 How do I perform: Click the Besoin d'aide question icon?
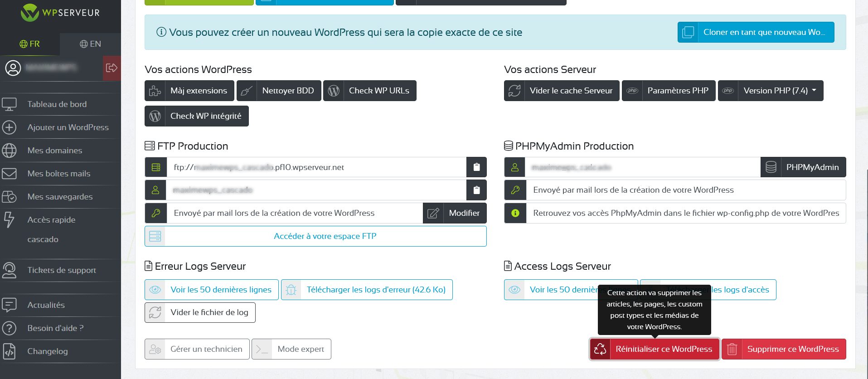pyautogui.click(x=9, y=328)
